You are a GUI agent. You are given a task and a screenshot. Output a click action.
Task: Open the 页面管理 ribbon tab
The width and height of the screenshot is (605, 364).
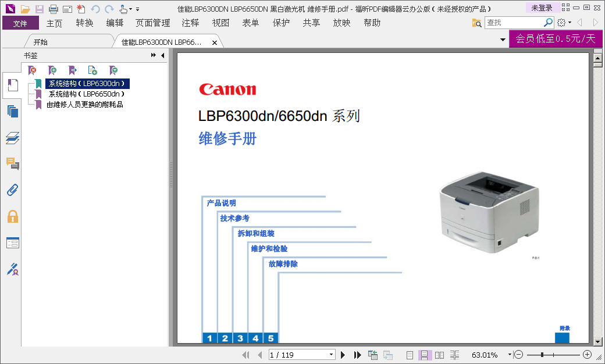(153, 23)
